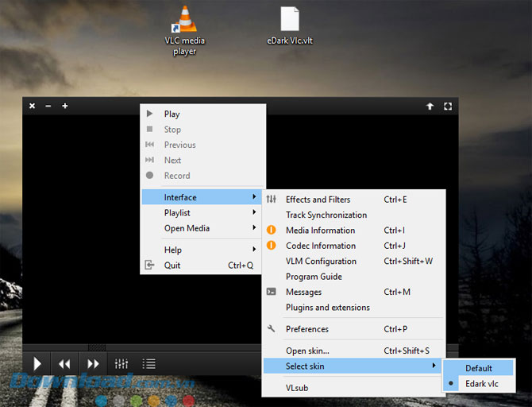
Task: Click the rewind button in player controls
Action: 64,364
